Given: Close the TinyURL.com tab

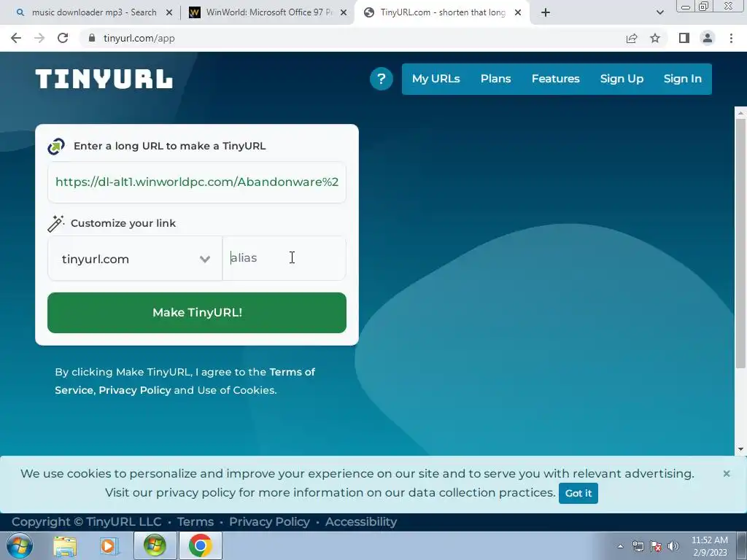Looking at the screenshot, I should 518,12.
